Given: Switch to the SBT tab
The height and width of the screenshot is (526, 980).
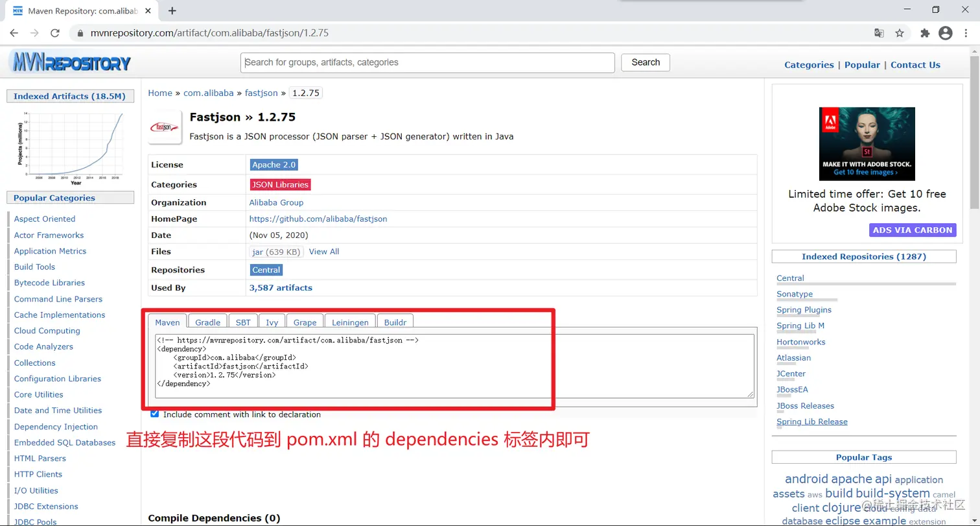Looking at the screenshot, I should [x=243, y=322].
